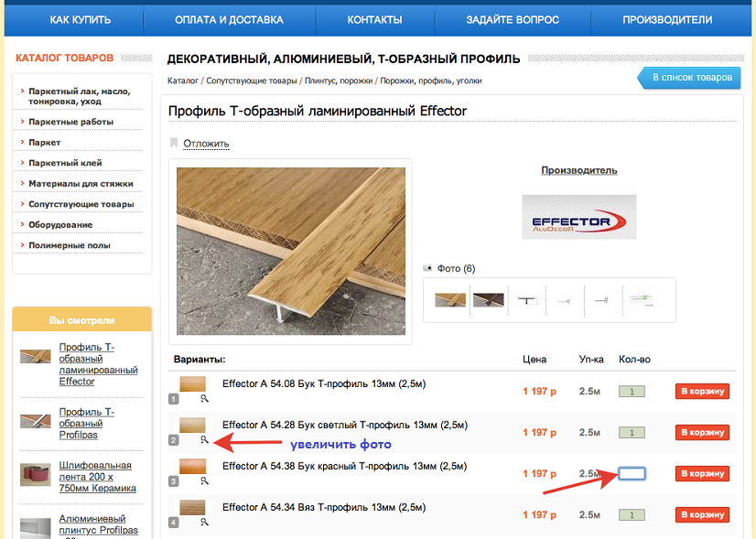
Task: Open Сопутствующие товары breadcrumb link
Action: coord(251,81)
